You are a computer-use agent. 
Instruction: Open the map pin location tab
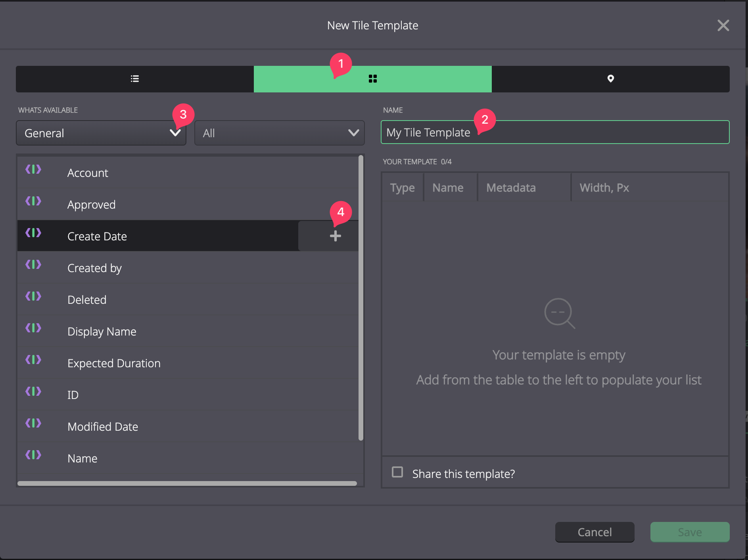click(x=611, y=79)
